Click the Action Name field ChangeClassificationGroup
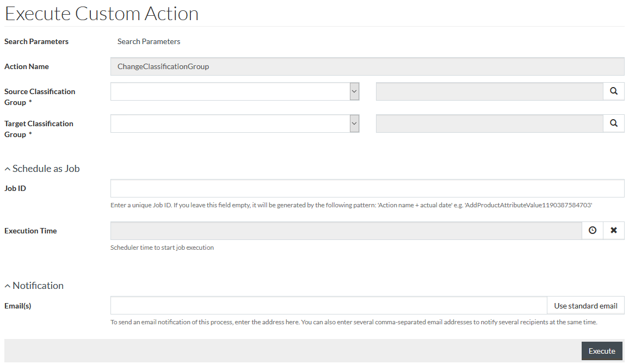 367,66
